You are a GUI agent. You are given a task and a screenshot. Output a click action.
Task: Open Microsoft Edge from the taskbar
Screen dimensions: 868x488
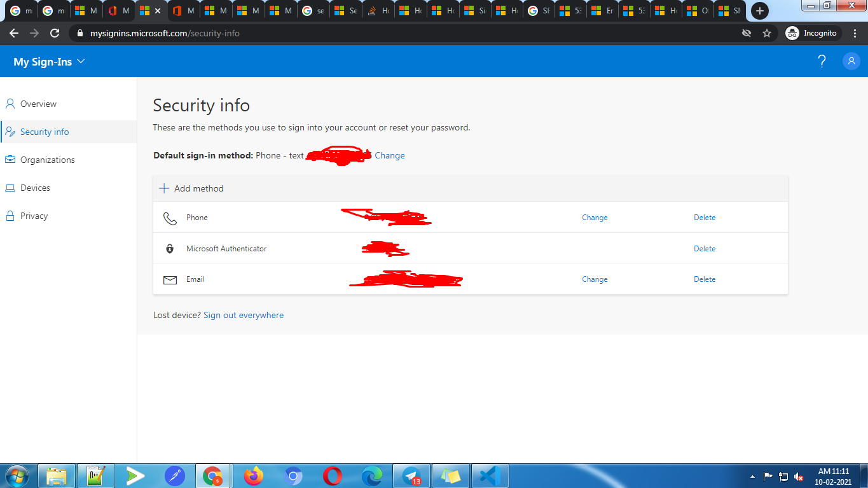(x=372, y=476)
